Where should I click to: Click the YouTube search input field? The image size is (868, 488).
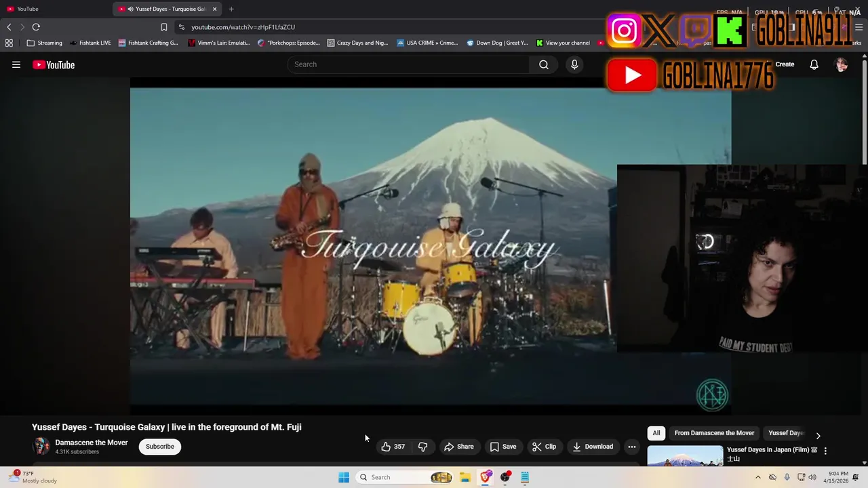[408, 64]
